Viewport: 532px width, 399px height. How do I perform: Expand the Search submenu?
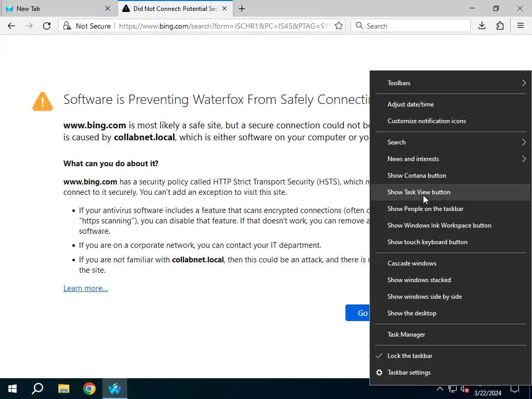point(451,142)
